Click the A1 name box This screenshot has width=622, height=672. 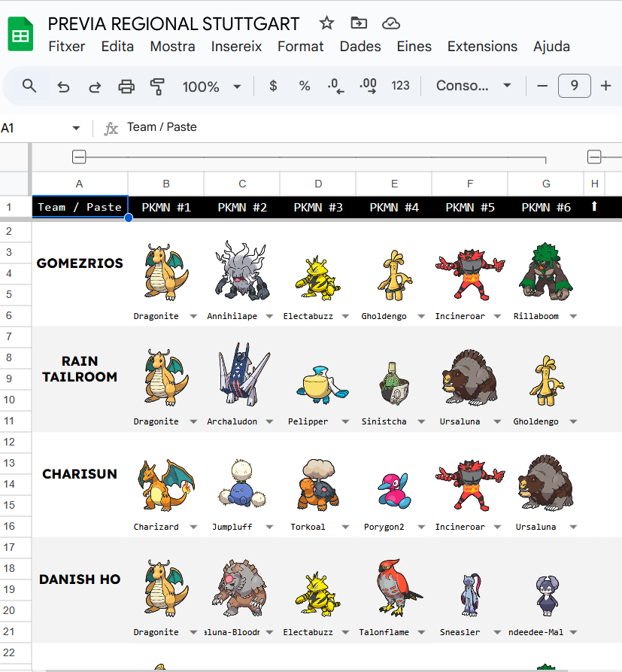(x=35, y=128)
